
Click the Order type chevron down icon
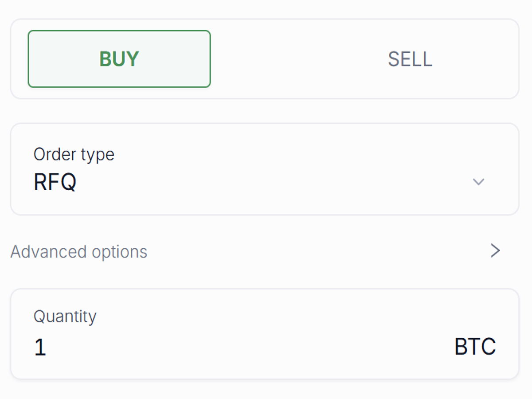478,182
